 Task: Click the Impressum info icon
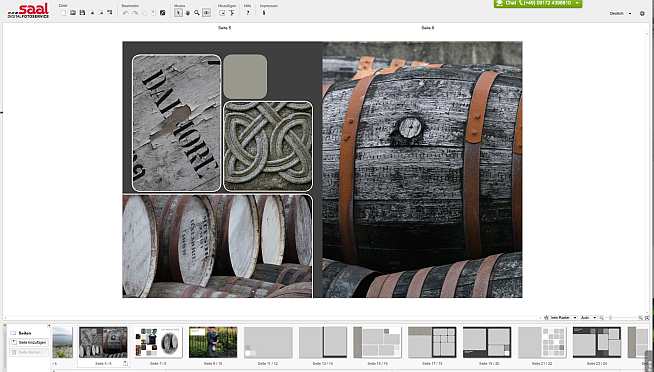coord(264,13)
